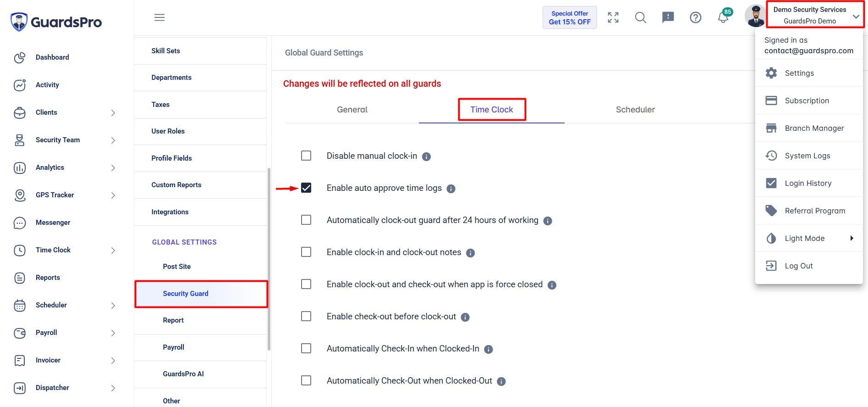Open the help question mark icon
Viewport: 868px width, 407px height.
[696, 17]
